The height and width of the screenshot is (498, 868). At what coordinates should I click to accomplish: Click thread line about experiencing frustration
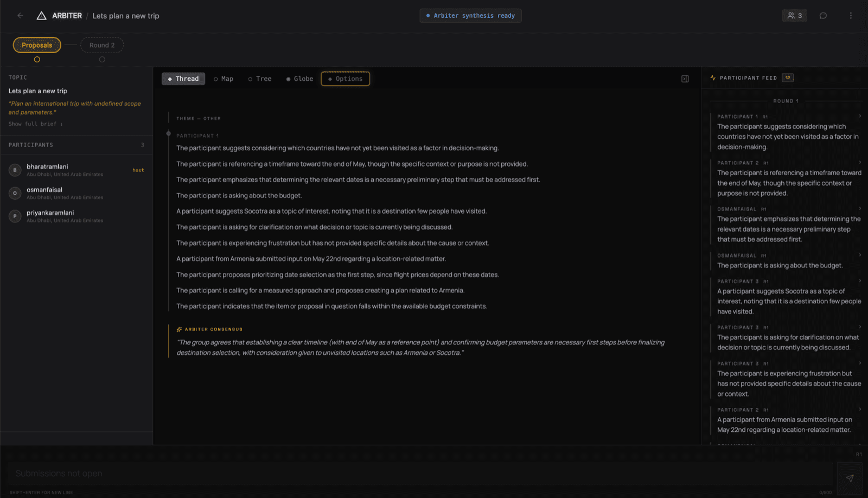[x=333, y=244]
